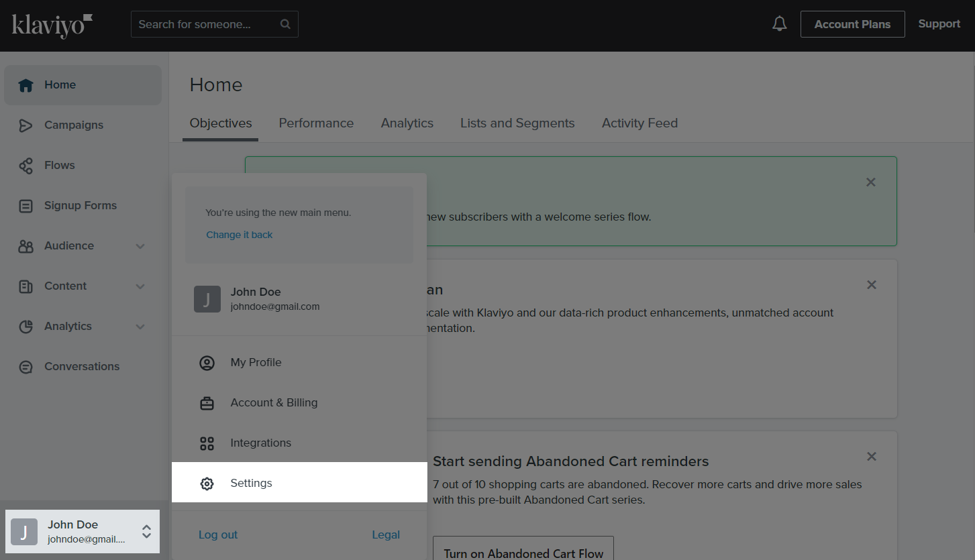This screenshot has width=975, height=560.
Task: Go to Home in the sidebar
Action: [83, 85]
